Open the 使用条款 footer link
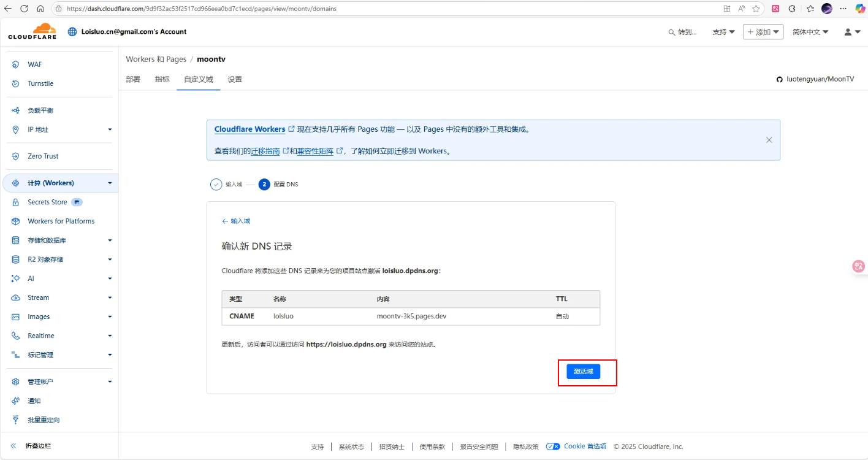The width and height of the screenshot is (868, 460). pyautogui.click(x=432, y=447)
